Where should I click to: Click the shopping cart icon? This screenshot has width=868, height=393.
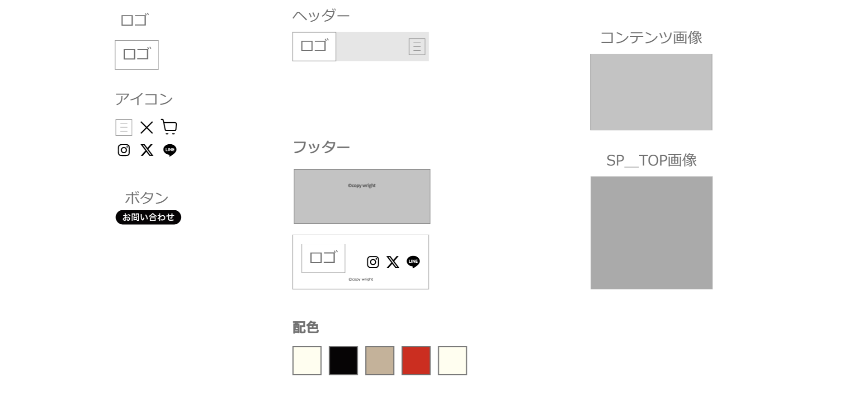pyautogui.click(x=169, y=127)
